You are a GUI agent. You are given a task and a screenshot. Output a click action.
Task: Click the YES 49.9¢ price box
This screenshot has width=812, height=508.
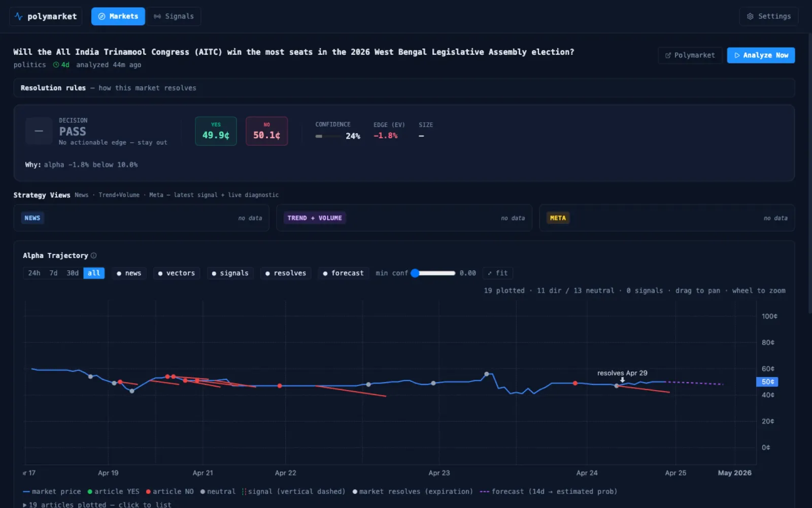[x=216, y=131]
